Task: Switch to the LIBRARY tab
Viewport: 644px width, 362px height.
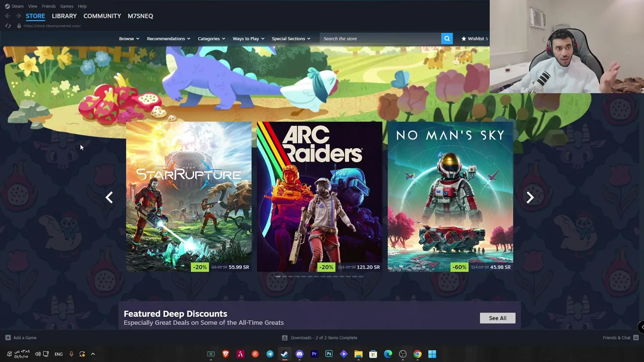Action: tap(64, 16)
